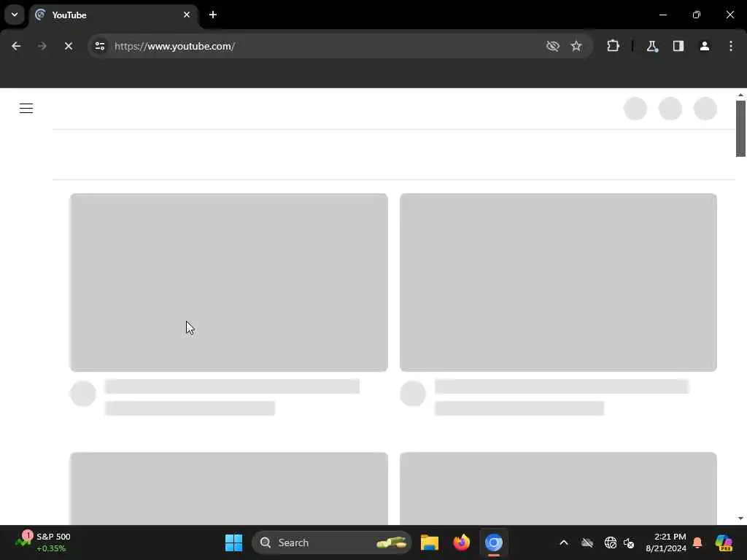The height and width of the screenshot is (560, 747).
Task: Expand the tab search dropdown arrow
Action: pos(15,15)
